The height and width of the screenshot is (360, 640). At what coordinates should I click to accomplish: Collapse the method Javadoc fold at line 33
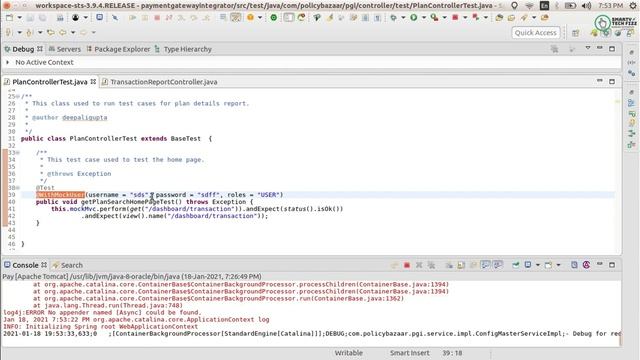pyautogui.click(x=18, y=153)
